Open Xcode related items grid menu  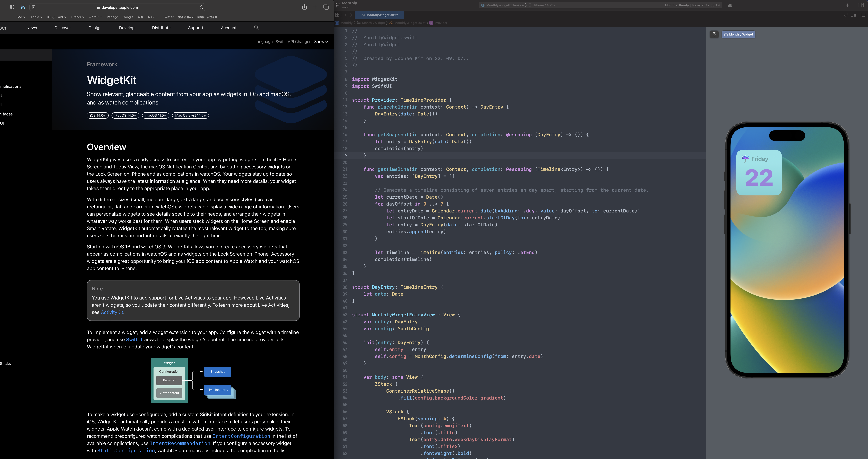click(337, 15)
